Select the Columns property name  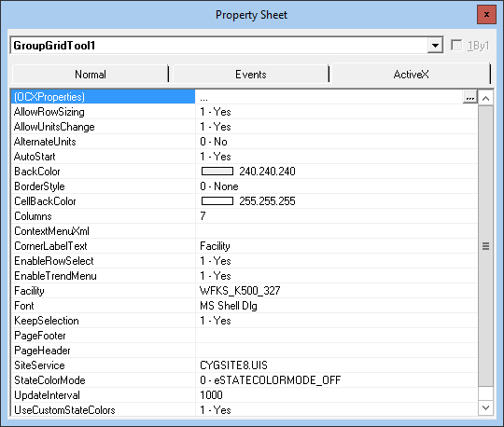[33, 216]
